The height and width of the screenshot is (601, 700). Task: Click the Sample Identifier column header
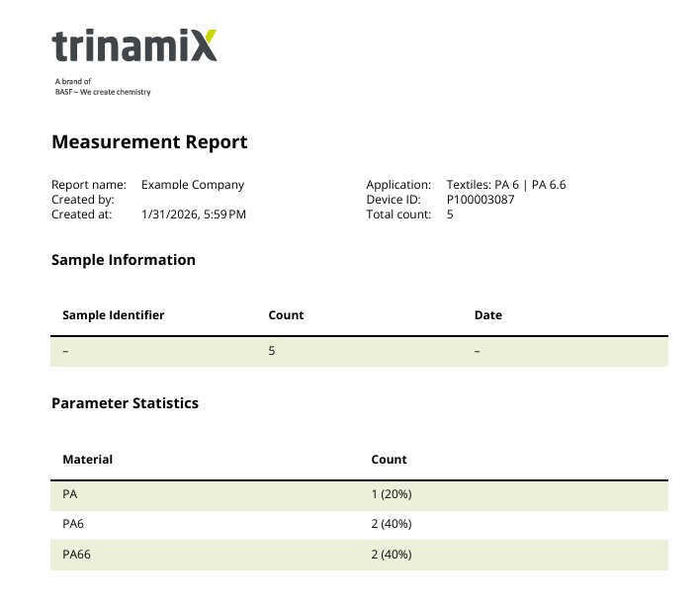pyautogui.click(x=113, y=315)
